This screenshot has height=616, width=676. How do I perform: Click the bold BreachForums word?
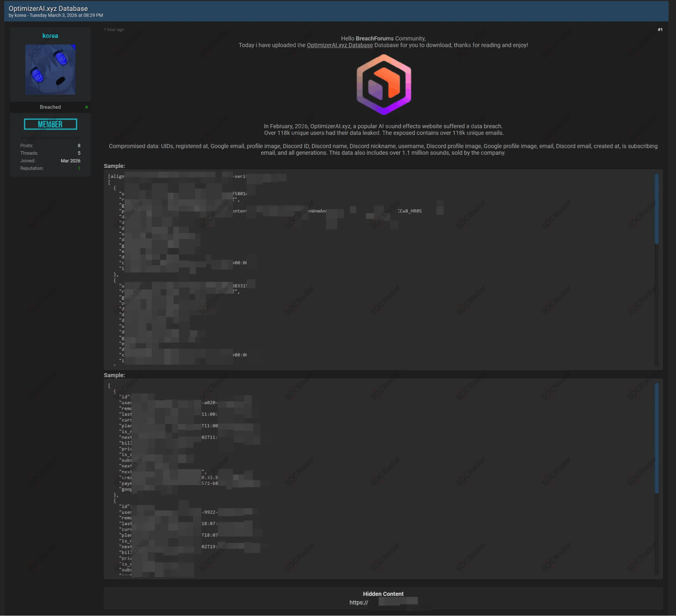374,39
